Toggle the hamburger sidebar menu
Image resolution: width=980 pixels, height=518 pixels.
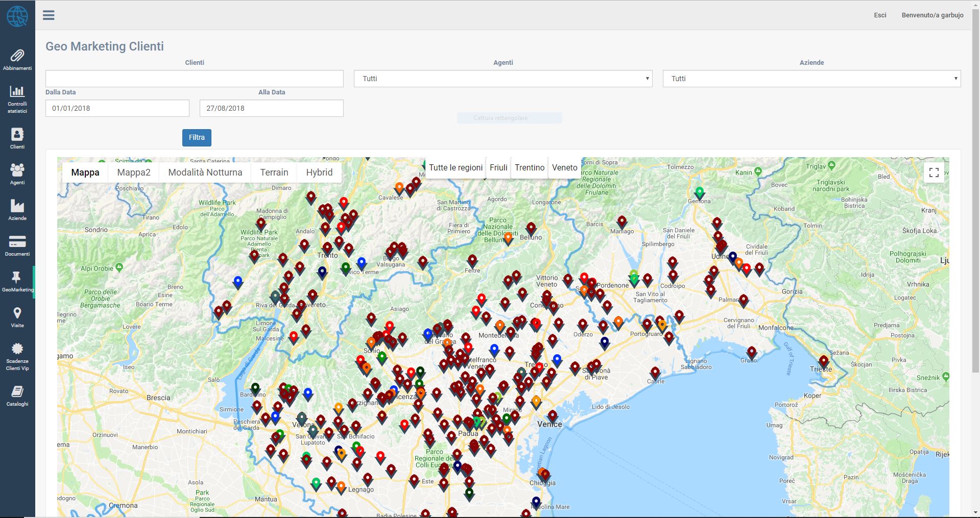pos(49,15)
